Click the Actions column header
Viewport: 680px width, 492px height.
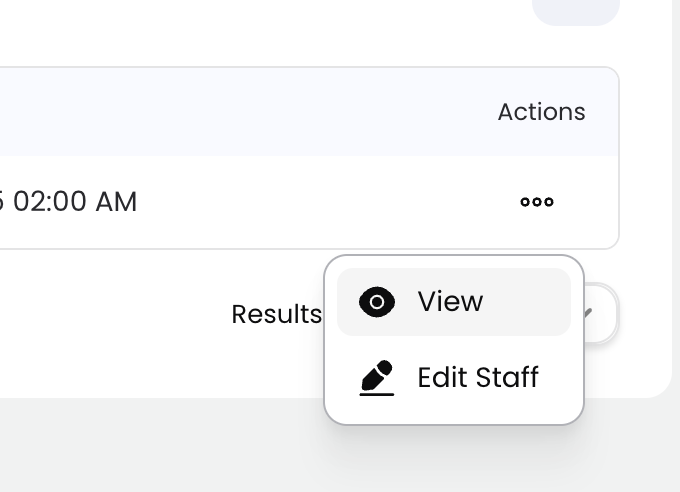pyautogui.click(x=541, y=112)
